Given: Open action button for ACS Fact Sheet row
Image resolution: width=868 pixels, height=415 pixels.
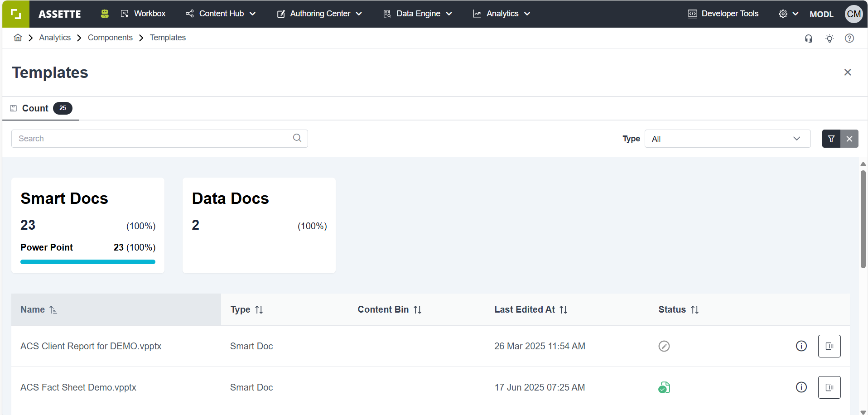Looking at the screenshot, I should point(829,387).
